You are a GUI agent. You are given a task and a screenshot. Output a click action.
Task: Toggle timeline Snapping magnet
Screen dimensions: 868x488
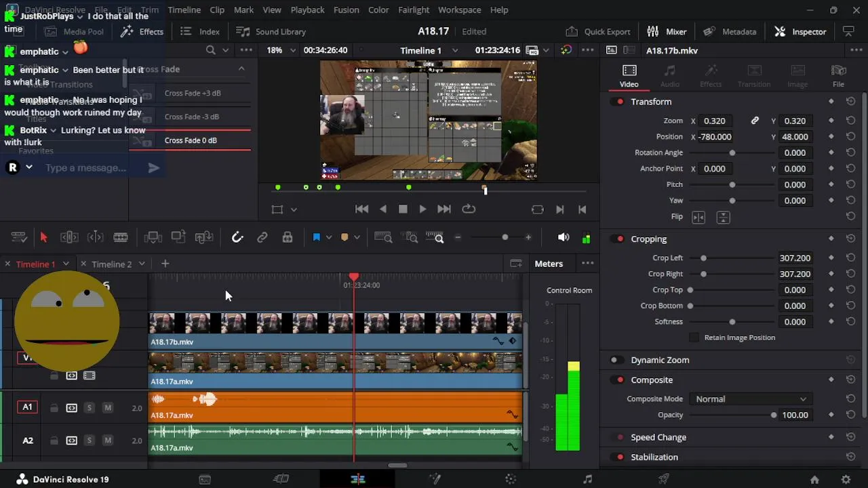tap(237, 237)
